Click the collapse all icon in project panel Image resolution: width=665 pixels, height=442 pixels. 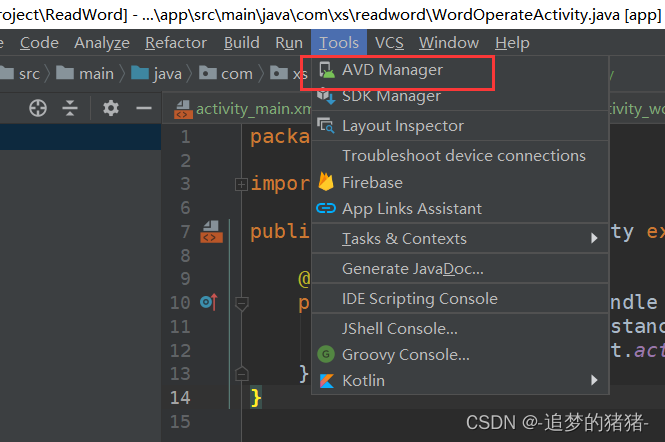pyautogui.click(x=70, y=108)
